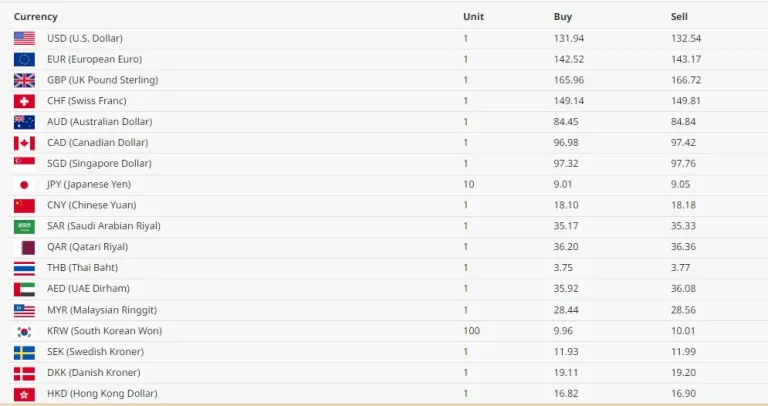This screenshot has width=768, height=406.
Task: Click the Qatar flag icon
Action: pyautogui.click(x=24, y=247)
